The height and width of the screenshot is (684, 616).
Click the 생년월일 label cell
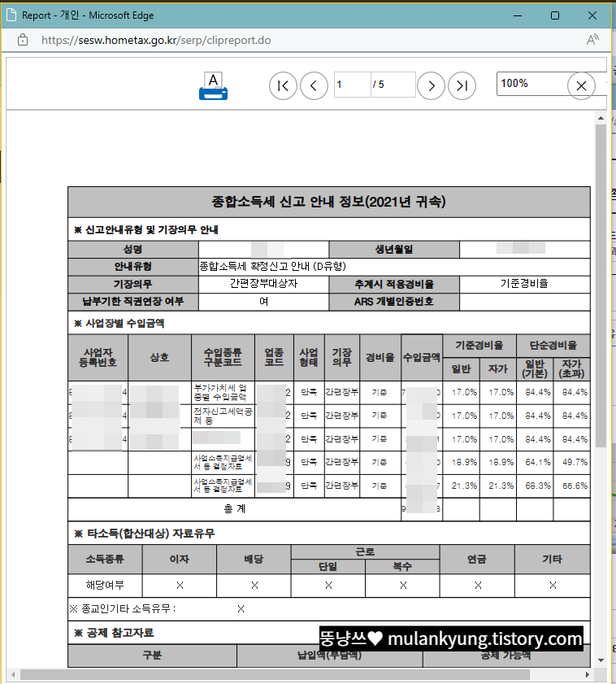pos(394,250)
